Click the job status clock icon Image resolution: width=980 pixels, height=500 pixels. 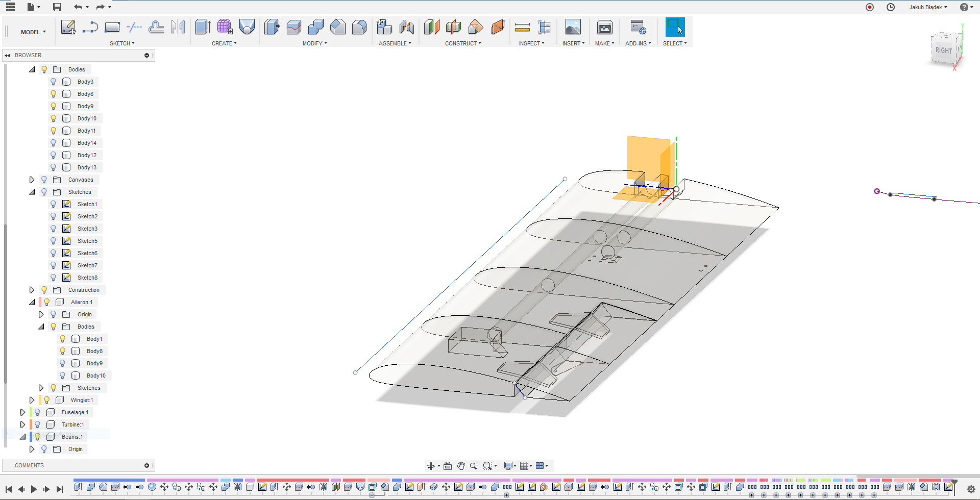click(x=891, y=7)
